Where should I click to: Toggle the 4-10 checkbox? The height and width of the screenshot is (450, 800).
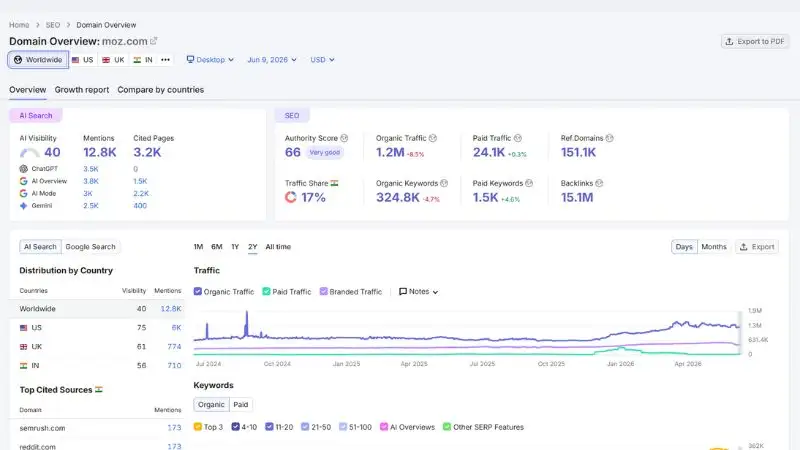235,427
